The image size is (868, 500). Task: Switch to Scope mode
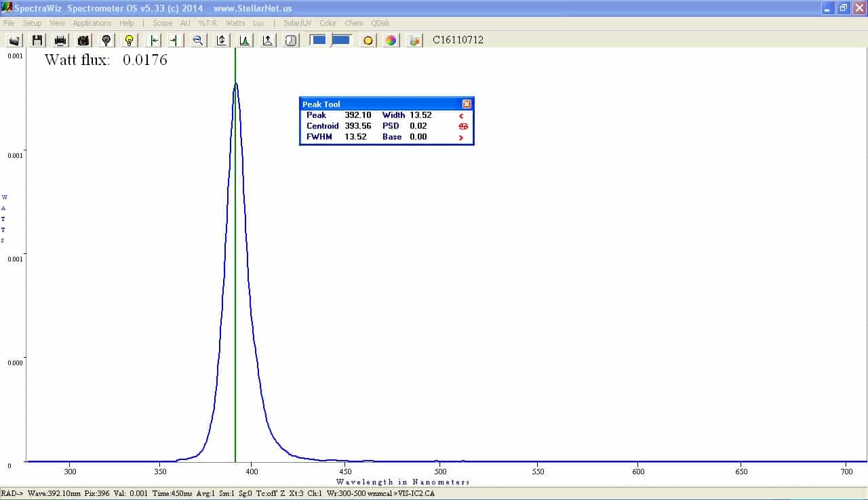pyautogui.click(x=162, y=23)
